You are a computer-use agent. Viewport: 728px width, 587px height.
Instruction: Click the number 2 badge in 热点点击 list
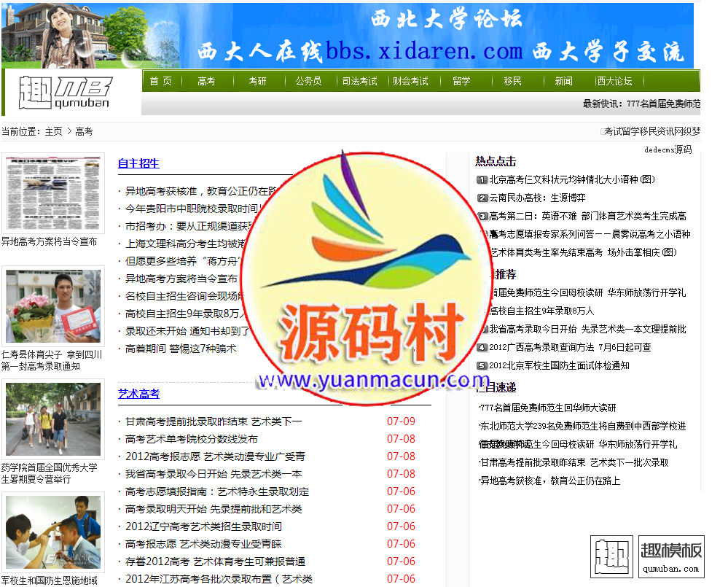click(482, 198)
